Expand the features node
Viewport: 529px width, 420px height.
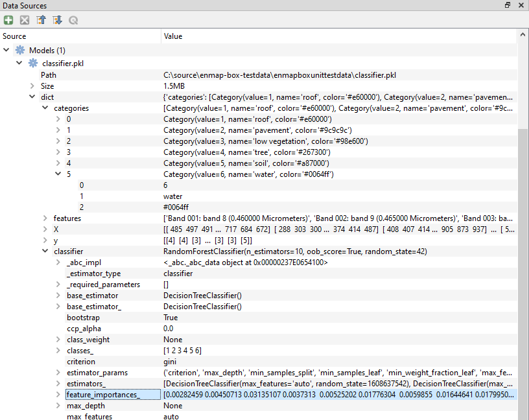(45, 218)
